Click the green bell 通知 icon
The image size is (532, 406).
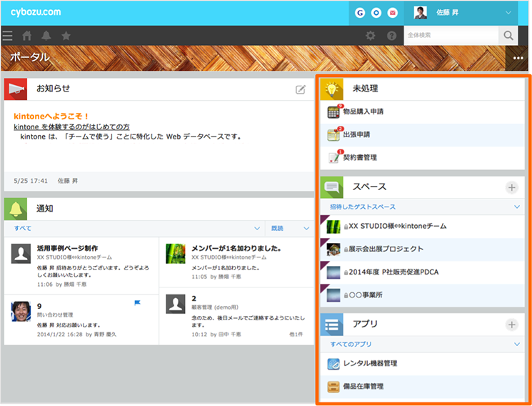[x=16, y=209]
